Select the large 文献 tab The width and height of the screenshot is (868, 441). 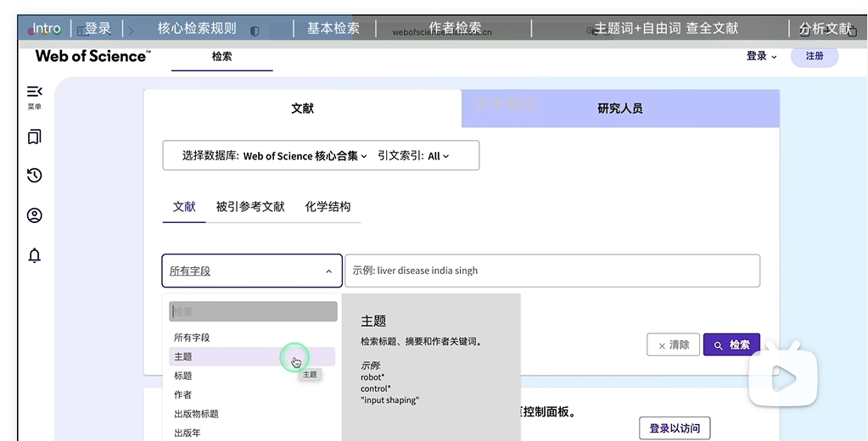coord(302,109)
